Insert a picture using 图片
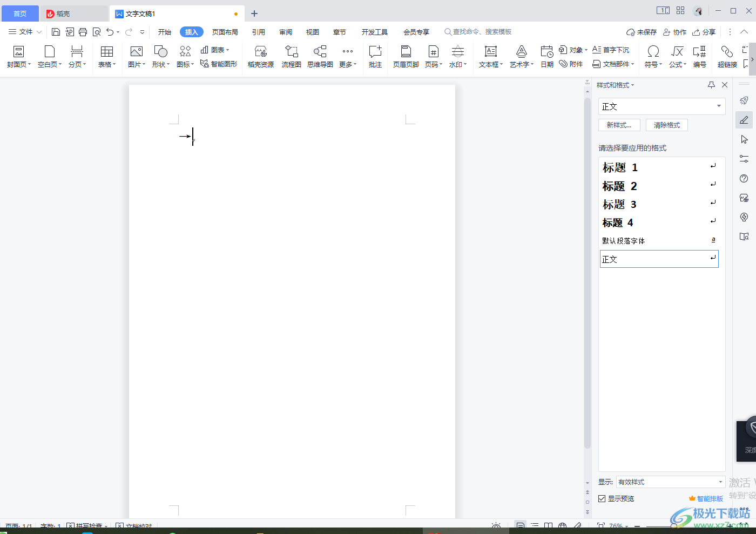The width and height of the screenshot is (756, 534). 137,57
